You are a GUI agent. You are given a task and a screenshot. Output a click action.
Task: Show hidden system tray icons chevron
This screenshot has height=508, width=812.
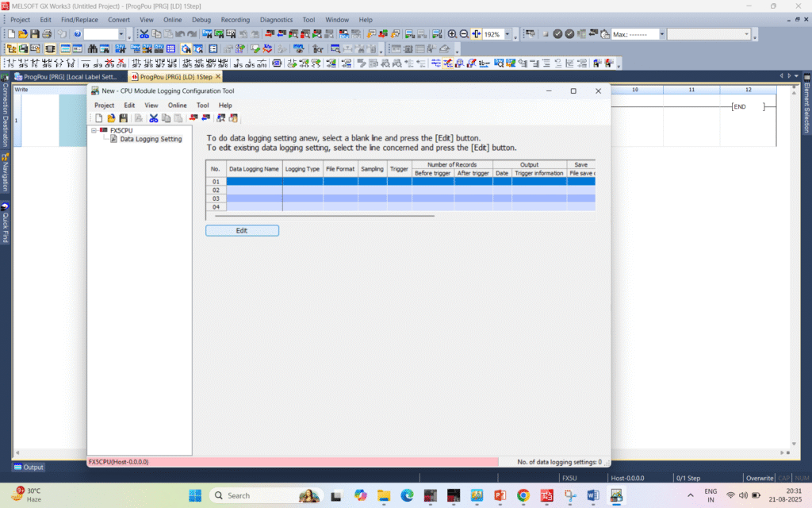[691, 495]
